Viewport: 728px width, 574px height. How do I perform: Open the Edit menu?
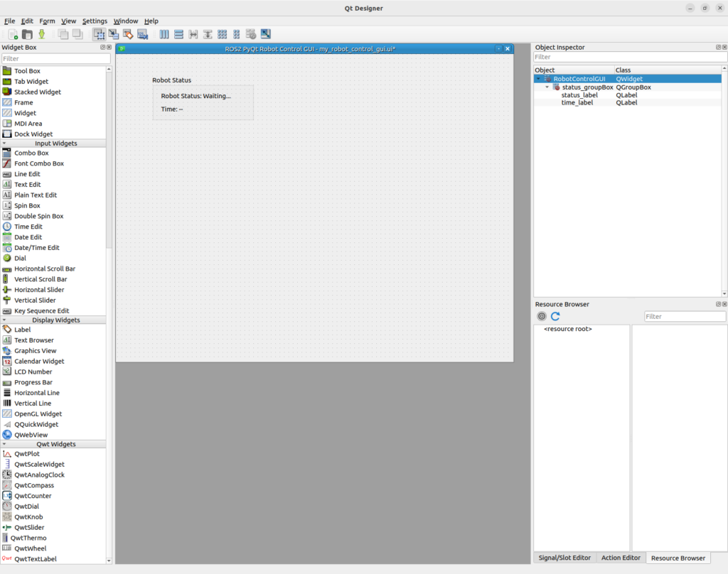27,21
